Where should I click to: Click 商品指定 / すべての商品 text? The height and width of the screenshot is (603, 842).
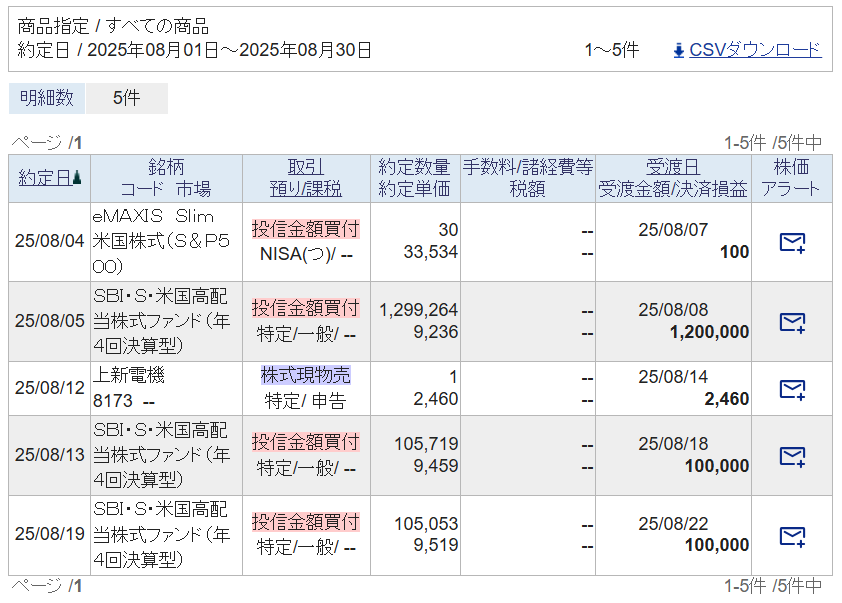click(113, 26)
